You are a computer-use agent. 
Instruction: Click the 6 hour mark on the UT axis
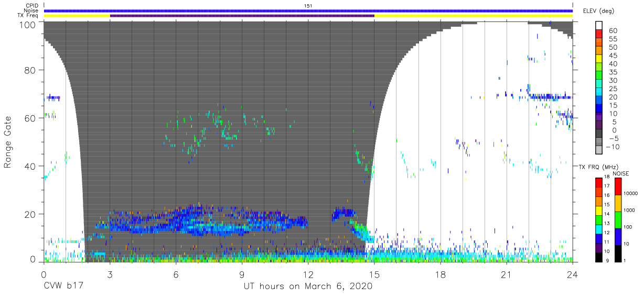coord(176,274)
